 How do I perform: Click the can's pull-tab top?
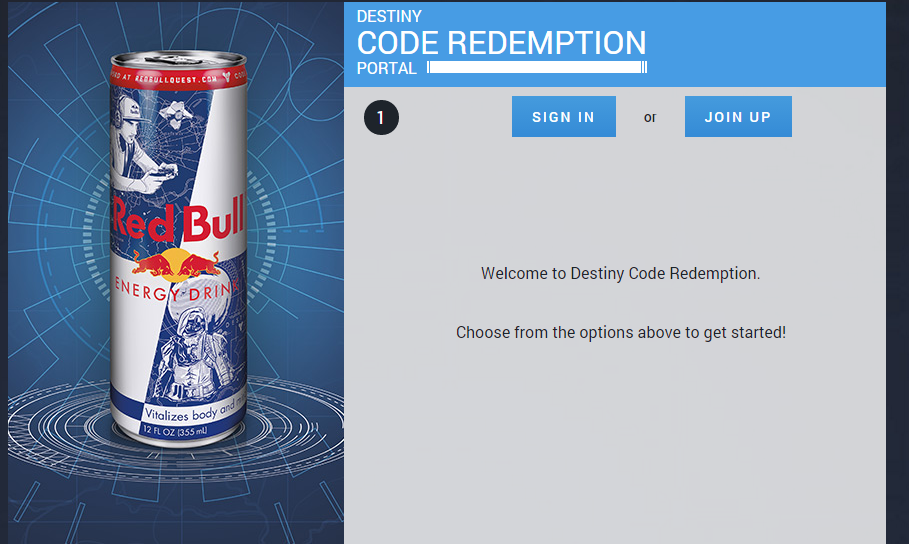point(179,59)
